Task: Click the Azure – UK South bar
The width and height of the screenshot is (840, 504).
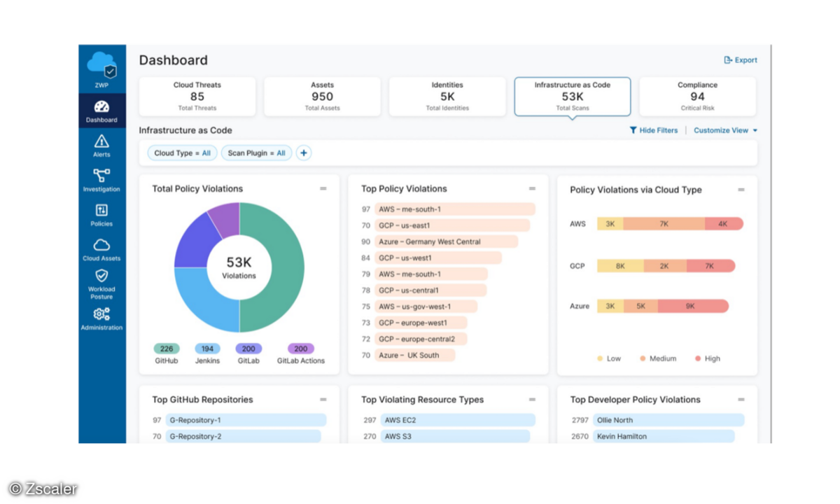Action: (415, 355)
